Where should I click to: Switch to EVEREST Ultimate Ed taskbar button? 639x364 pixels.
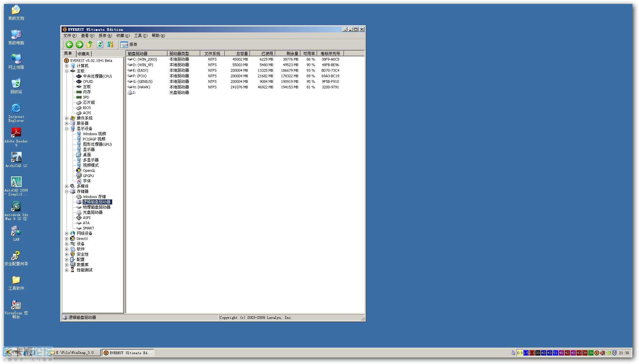128,353
